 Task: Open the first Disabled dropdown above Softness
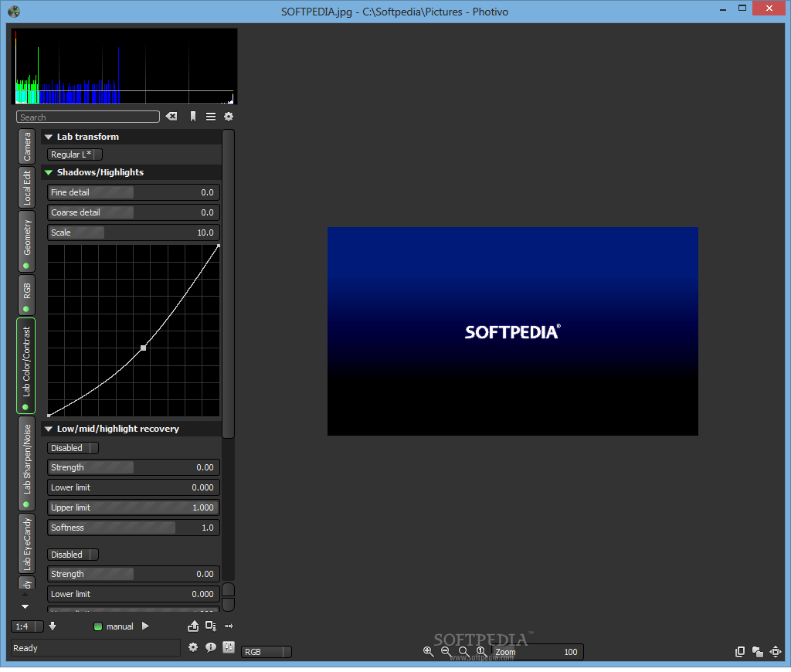tap(73, 448)
